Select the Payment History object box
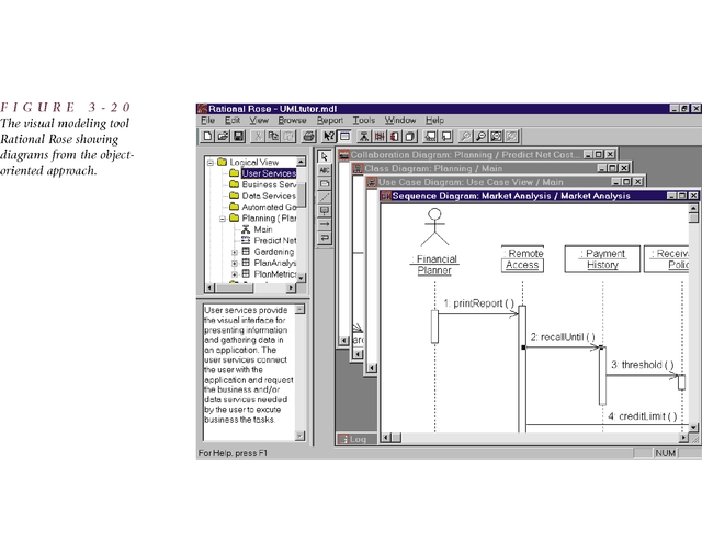This screenshot has width=720, height=540. click(x=602, y=259)
